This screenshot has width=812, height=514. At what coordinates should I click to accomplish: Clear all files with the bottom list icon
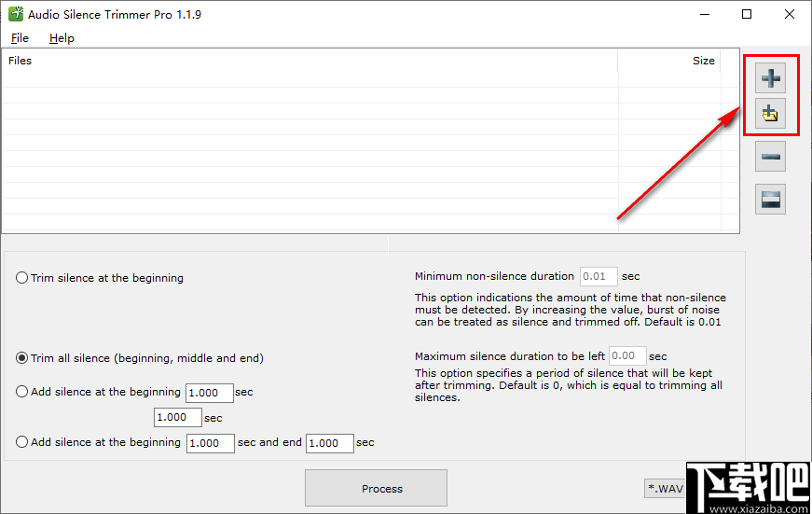coord(770,199)
